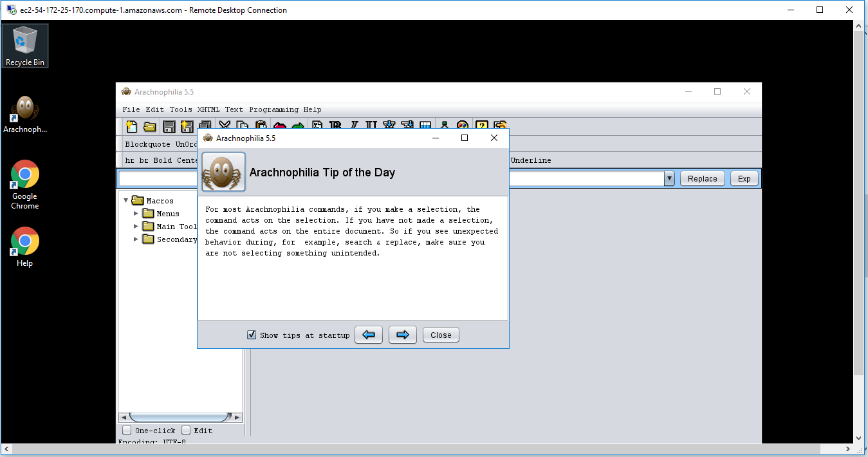Image resolution: width=868 pixels, height=457 pixels.
Task: Uncheck Show tips at startup
Action: (252, 335)
